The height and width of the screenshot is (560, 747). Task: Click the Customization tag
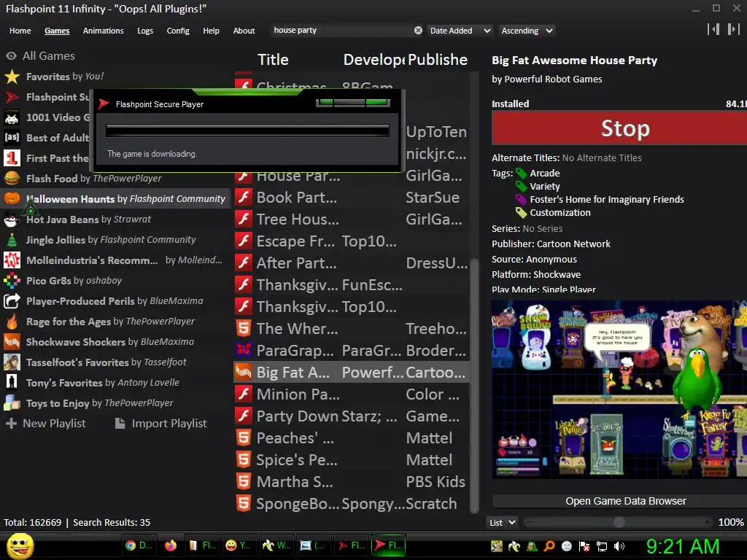560,213
